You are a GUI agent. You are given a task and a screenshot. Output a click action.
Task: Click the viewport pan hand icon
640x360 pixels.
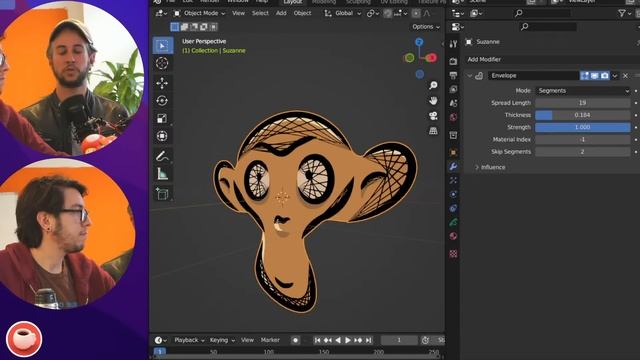tap(433, 100)
